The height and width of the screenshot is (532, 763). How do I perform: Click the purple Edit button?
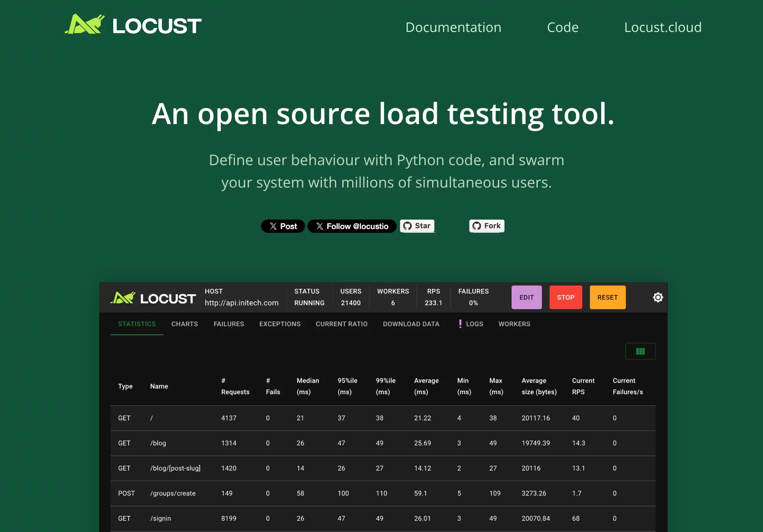[x=527, y=298]
